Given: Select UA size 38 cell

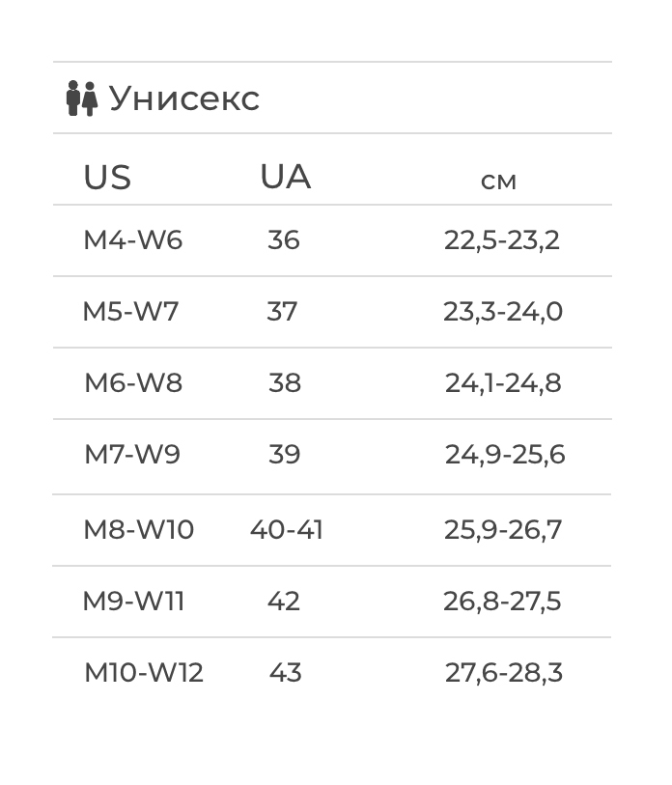Looking at the screenshot, I should (x=285, y=383).
